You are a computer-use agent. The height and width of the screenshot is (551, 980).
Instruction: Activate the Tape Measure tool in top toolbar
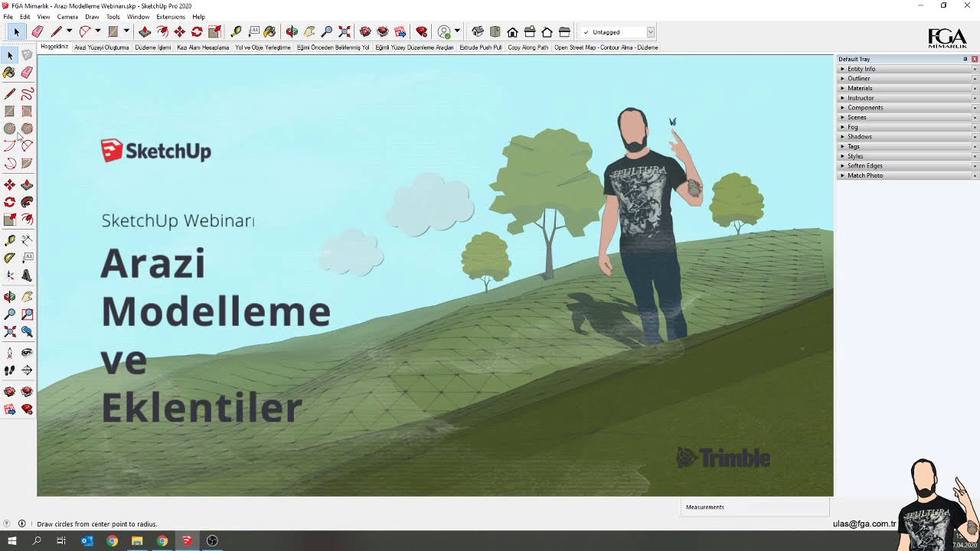(236, 31)
